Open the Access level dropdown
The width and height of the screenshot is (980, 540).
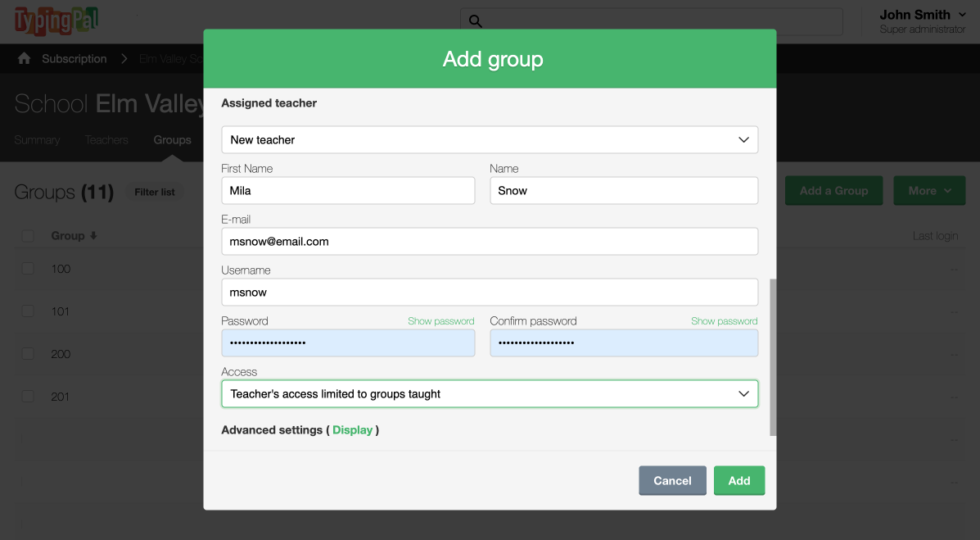[490, 394]
